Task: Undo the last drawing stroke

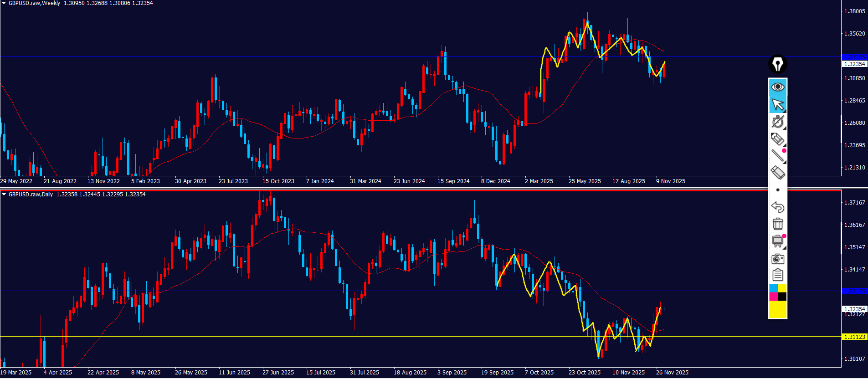Action: click(x=777, y=207)
